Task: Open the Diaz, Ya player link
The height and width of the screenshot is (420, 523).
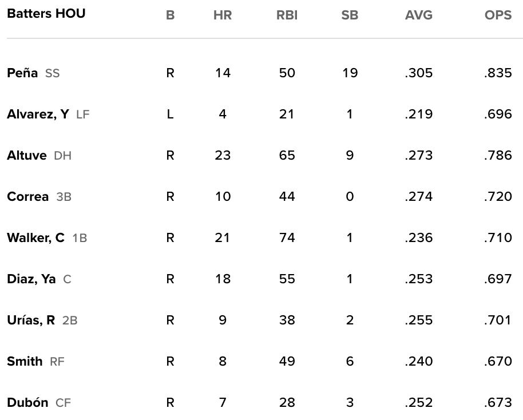Action: click(31, 279)
